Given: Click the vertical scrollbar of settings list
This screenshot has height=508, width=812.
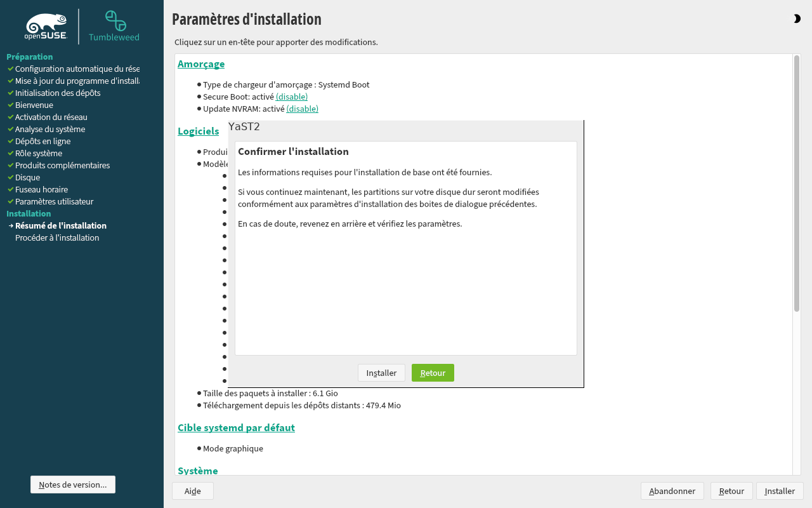Looking at the screenshot, I should pyautogui.click(x=797, y=183).
